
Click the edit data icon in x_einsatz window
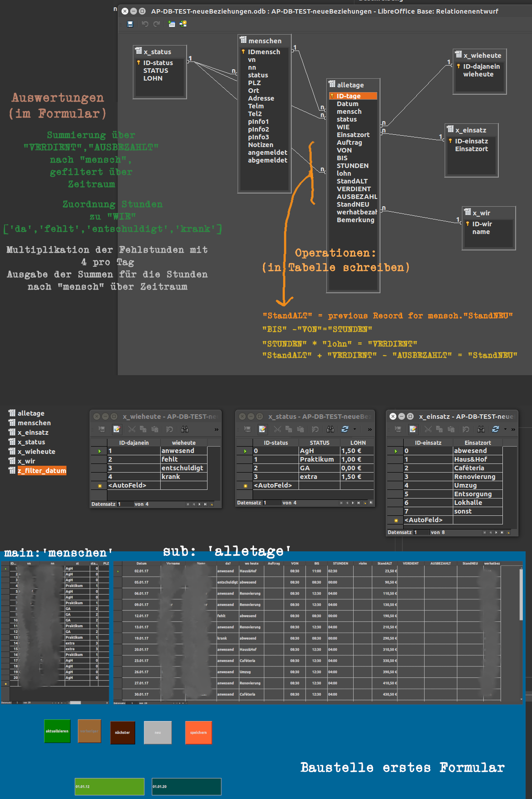[x=413, y=429]
